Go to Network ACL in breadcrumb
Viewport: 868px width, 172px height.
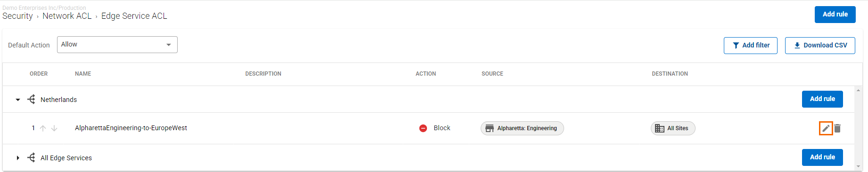[67, 16]
